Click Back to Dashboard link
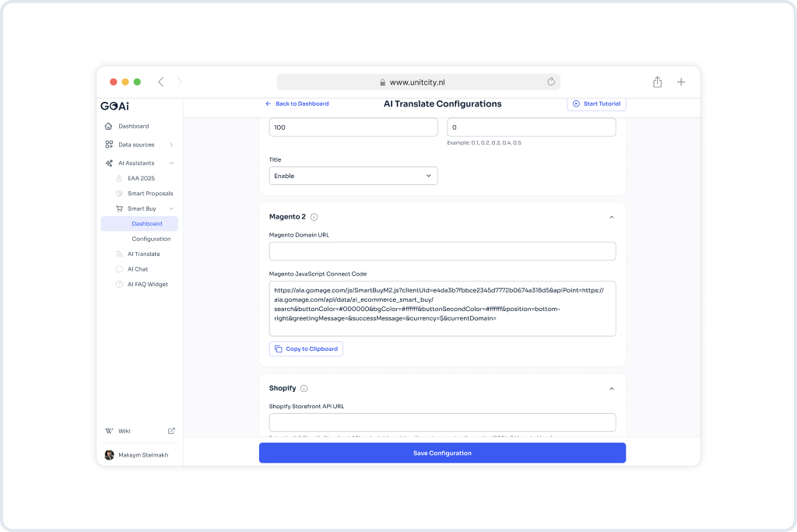797x532 pixels. 302,103
